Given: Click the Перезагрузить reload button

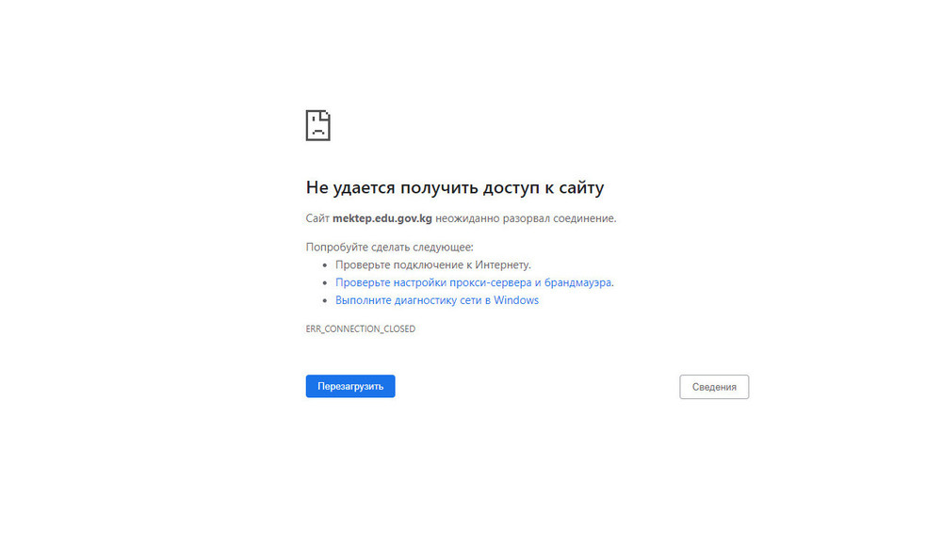Looking at the screenshot, I should (350, 386).
